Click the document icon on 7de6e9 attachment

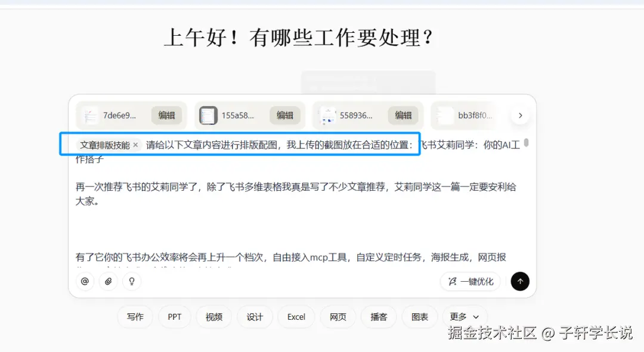91,115
